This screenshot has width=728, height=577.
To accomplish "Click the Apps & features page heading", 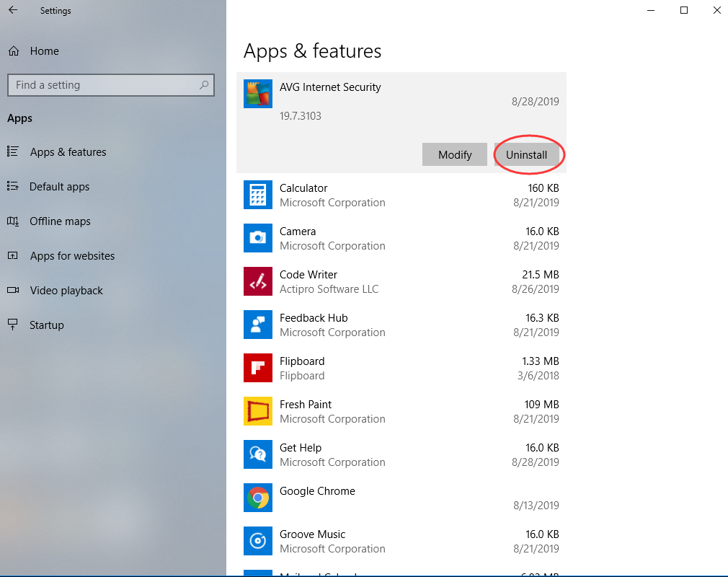I will (x=313, y=51).
